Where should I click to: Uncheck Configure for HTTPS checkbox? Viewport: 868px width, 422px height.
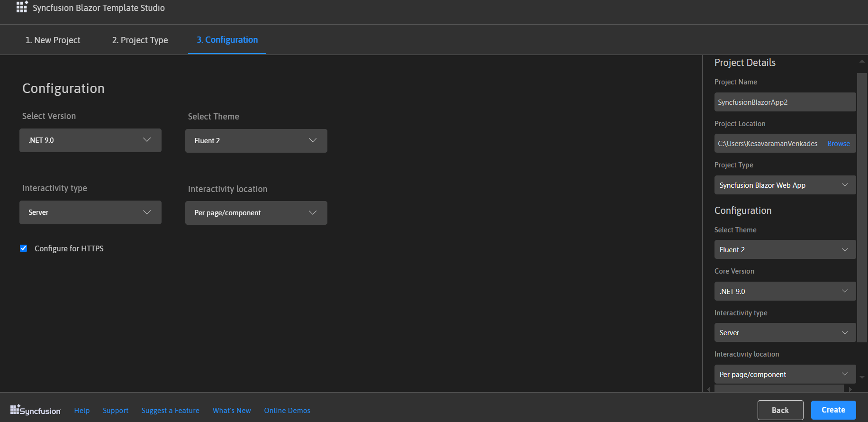24,248
